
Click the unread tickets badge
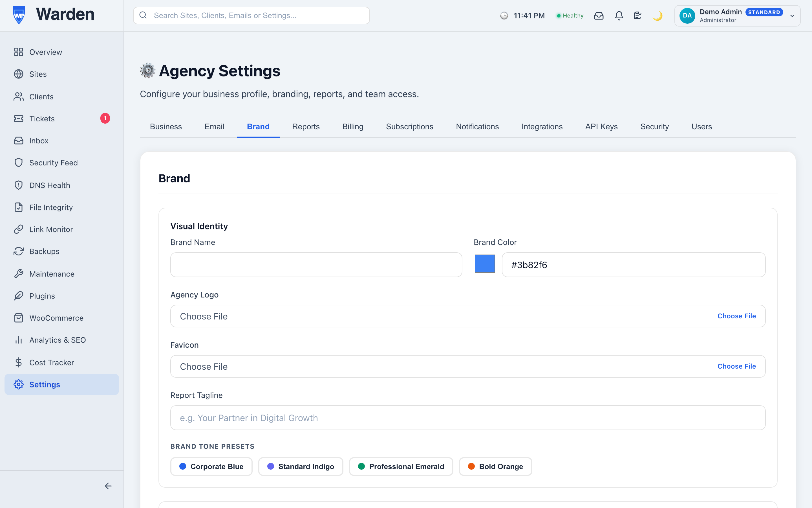(x=105, y=118)
